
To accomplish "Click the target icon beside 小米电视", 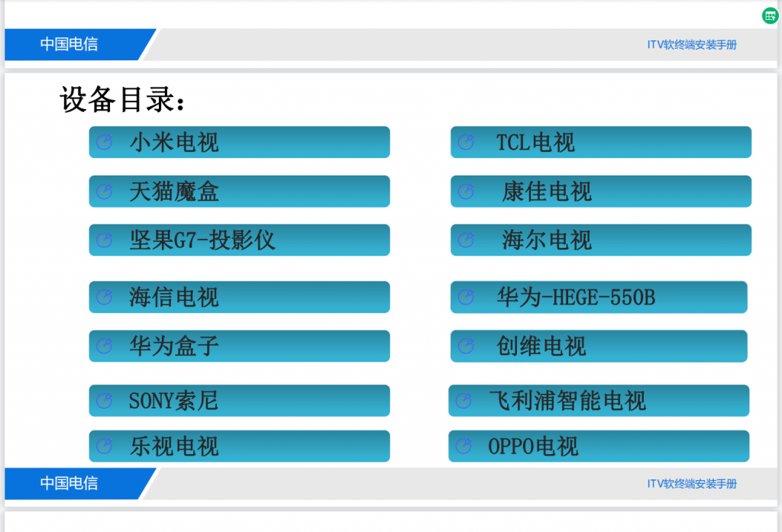I will (x=104, y=142).
